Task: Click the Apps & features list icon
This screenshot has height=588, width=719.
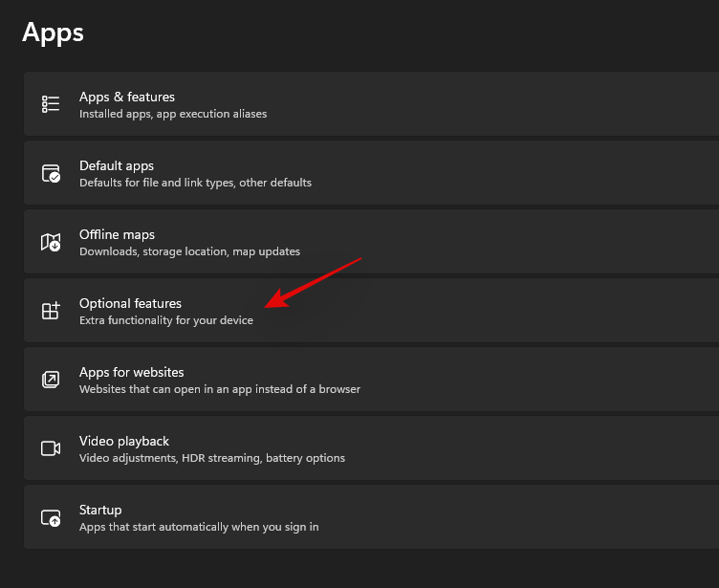Action: coord(51,104)
